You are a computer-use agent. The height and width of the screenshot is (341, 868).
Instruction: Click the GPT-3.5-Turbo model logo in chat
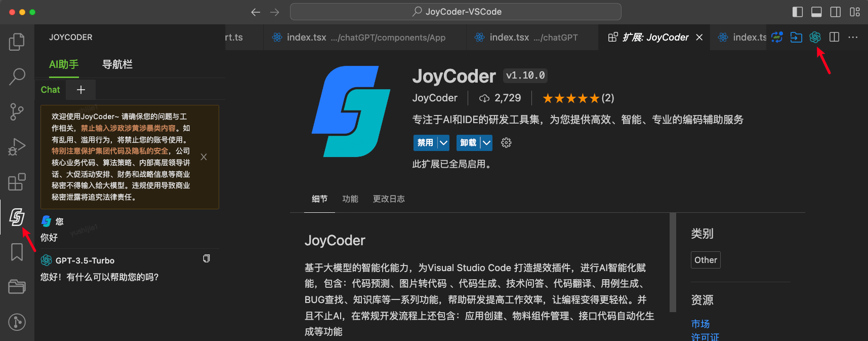[x=46, y=260]
